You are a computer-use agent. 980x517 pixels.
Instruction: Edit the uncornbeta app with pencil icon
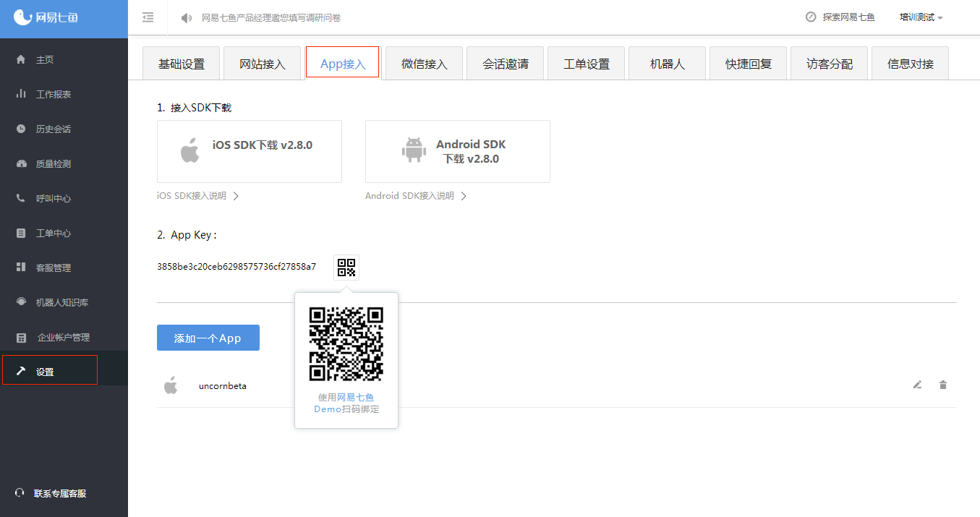917,385
